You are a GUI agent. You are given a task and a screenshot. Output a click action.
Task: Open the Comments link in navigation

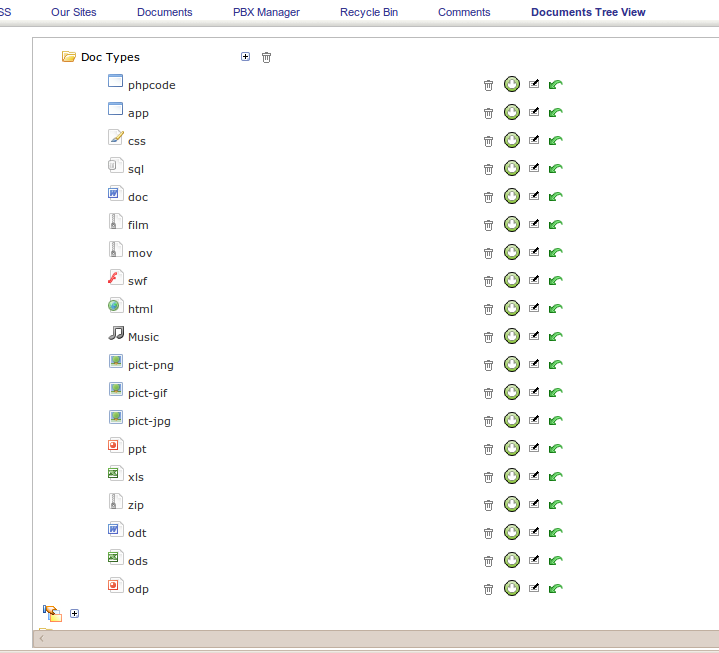[x=464, y=12]
